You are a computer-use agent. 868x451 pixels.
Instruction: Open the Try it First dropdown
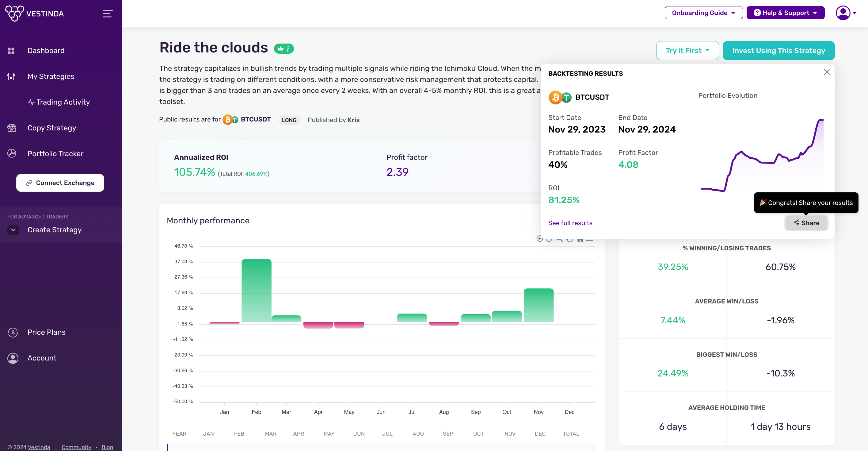click(x=687, y=51)
